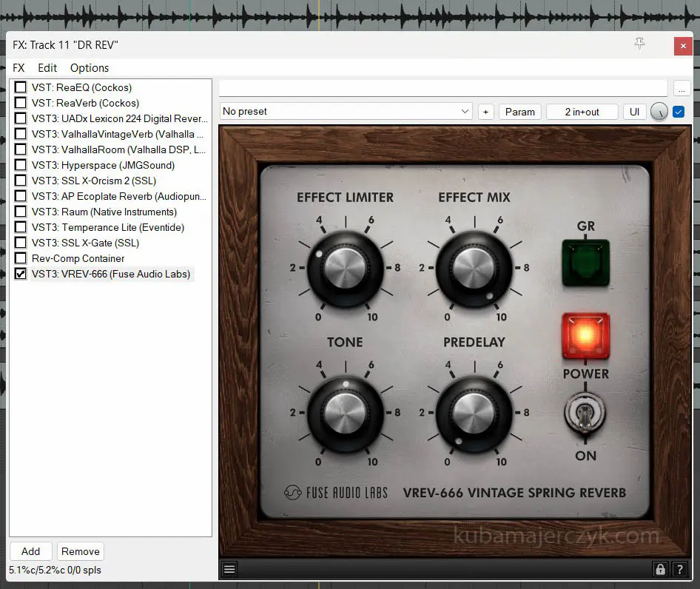
Task: Open the 'No preset' dropdown
Action: (x=346, y=112)
